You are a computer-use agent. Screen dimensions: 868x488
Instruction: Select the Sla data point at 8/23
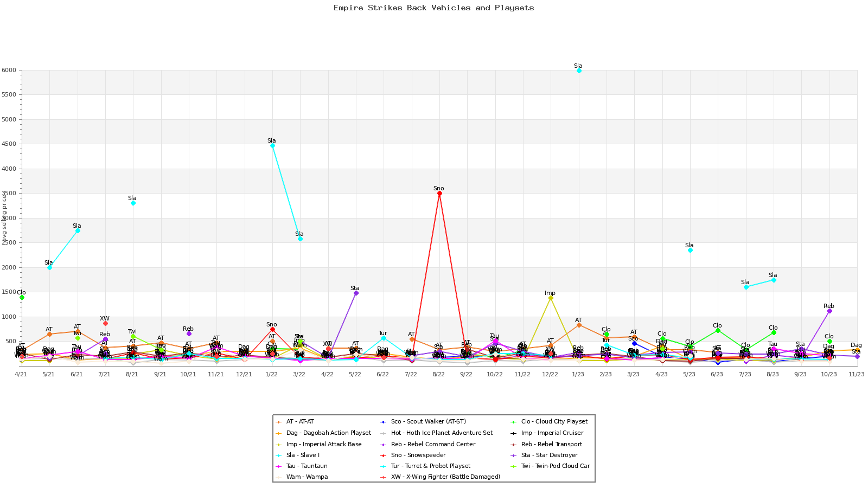[x=774, y=280]
